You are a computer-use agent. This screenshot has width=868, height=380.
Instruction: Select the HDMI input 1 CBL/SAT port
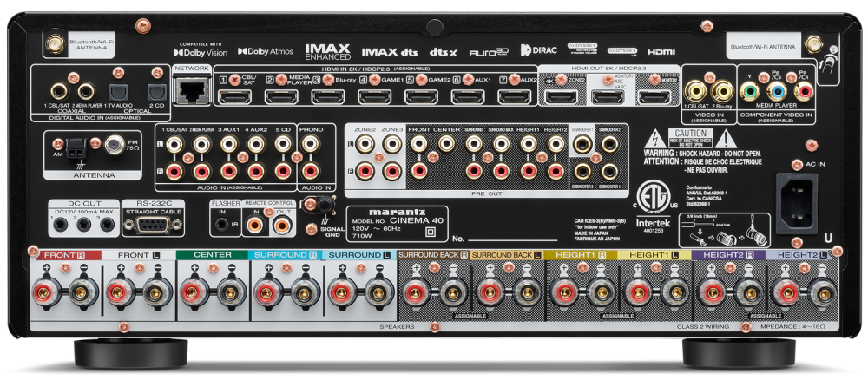pyautogui.click(x=234, y=97)
